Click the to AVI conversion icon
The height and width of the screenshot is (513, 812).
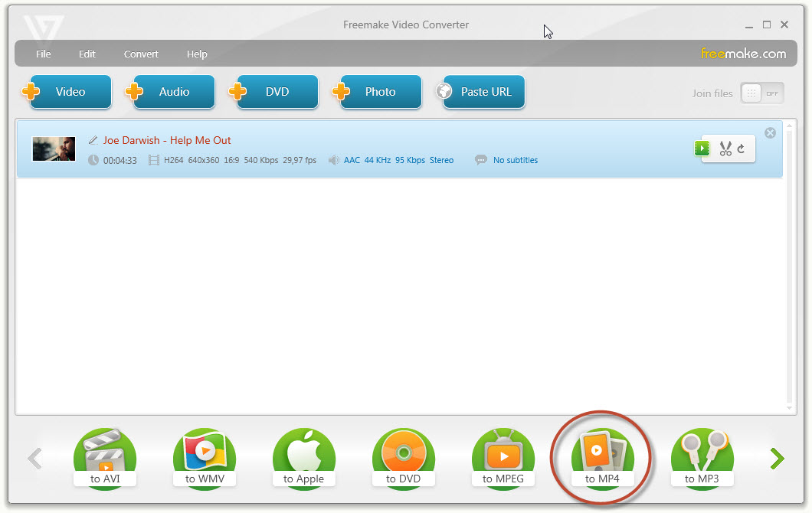(x=105, y=459)
